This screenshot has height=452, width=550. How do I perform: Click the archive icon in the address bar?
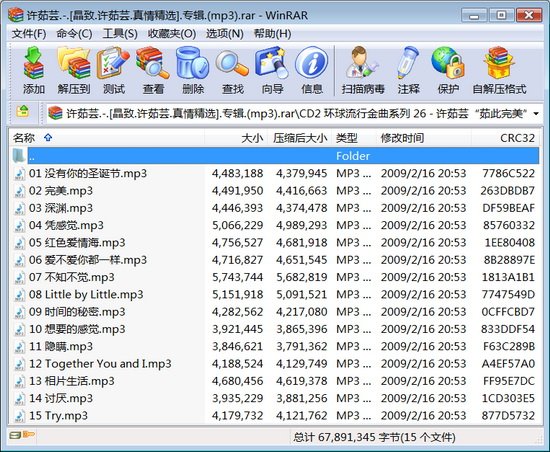pyautogui.click(x=55, y=113)
